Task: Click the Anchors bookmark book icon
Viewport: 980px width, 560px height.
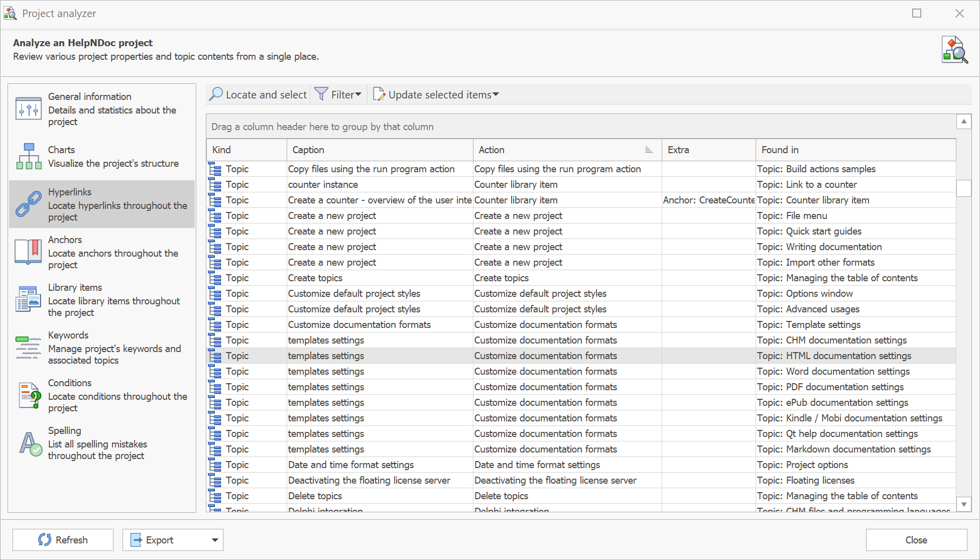Action: [29, 252]
